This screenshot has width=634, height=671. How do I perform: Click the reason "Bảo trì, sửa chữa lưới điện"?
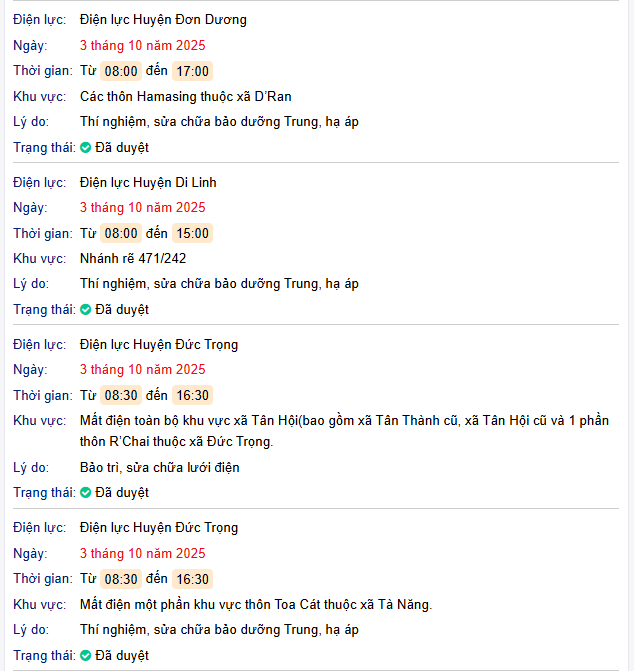pyautogui.click(x=159, y=467)
